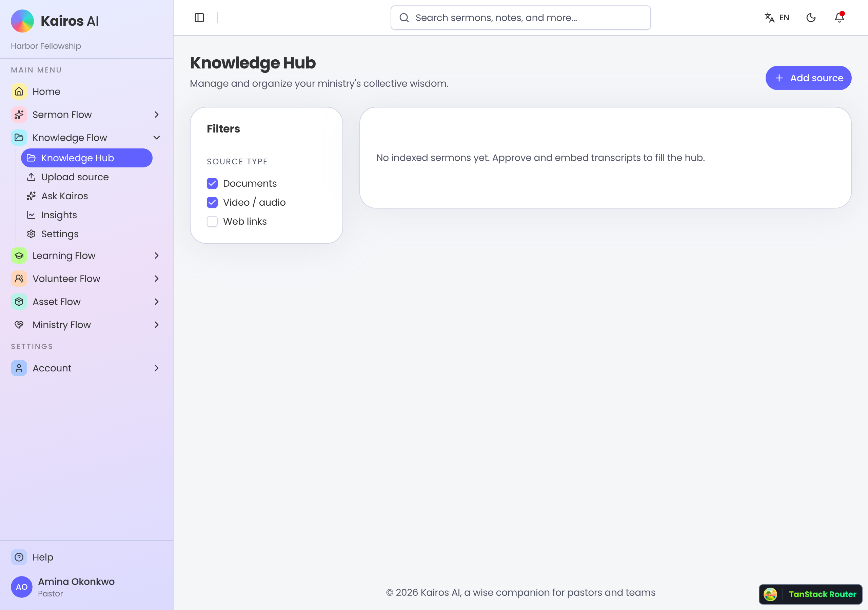
Task: Switch to dark mode moon icon
Action: click(x=811, y=18)
